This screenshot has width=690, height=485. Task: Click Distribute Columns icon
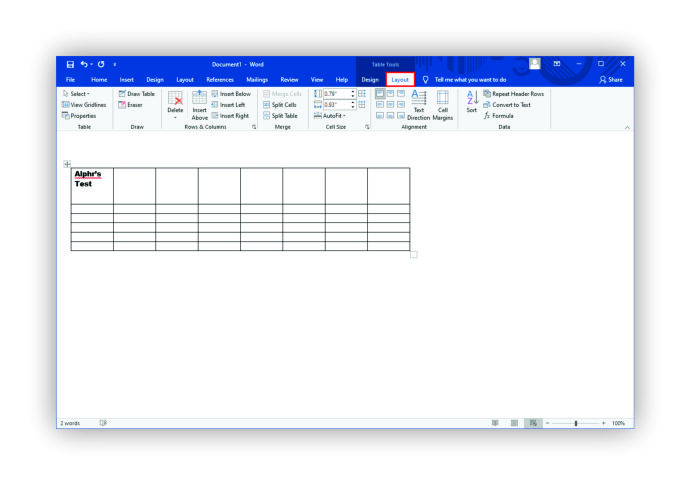362,105
